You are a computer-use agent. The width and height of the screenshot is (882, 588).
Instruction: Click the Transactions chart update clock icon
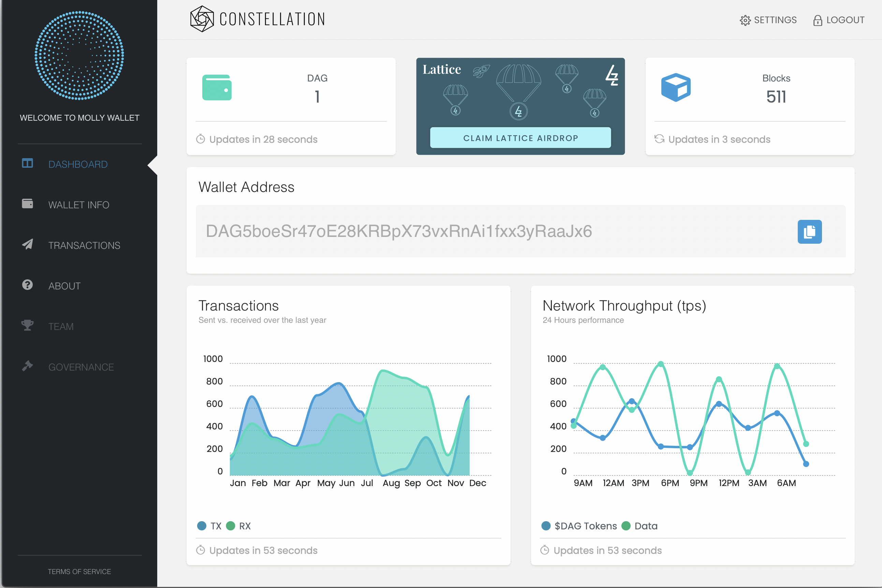[x=201, y=550]
